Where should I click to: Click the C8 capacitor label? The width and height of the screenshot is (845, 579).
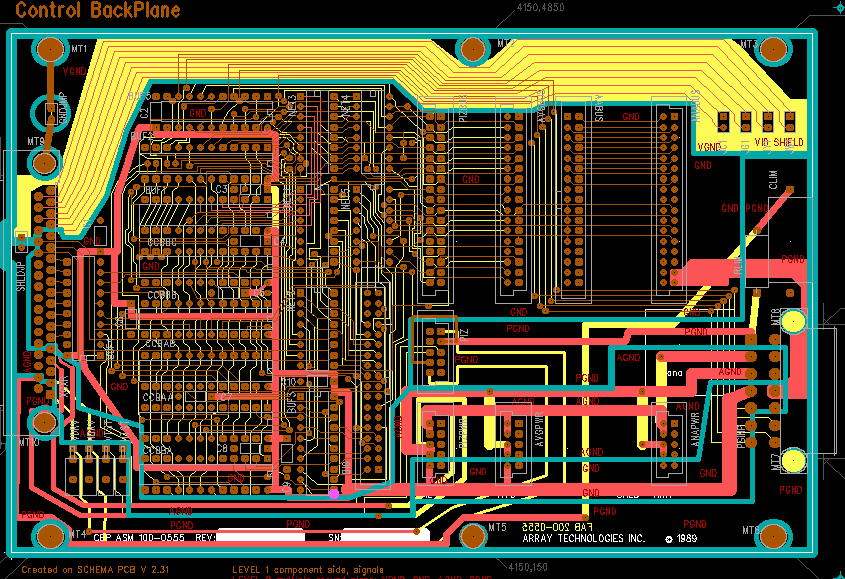pyautogui.click(x=222, y=448)
